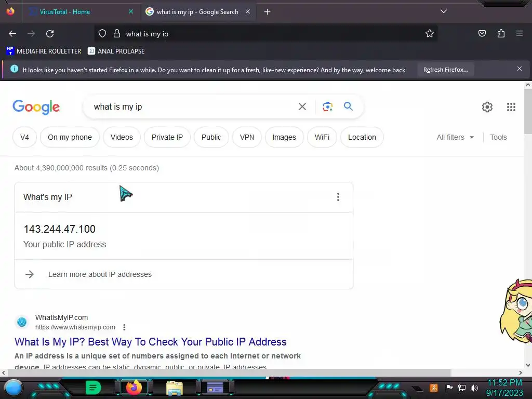Open the Firefox hamburger application menu
The height and width of the screenshot is (399, 532).
[x=520, y=33]
